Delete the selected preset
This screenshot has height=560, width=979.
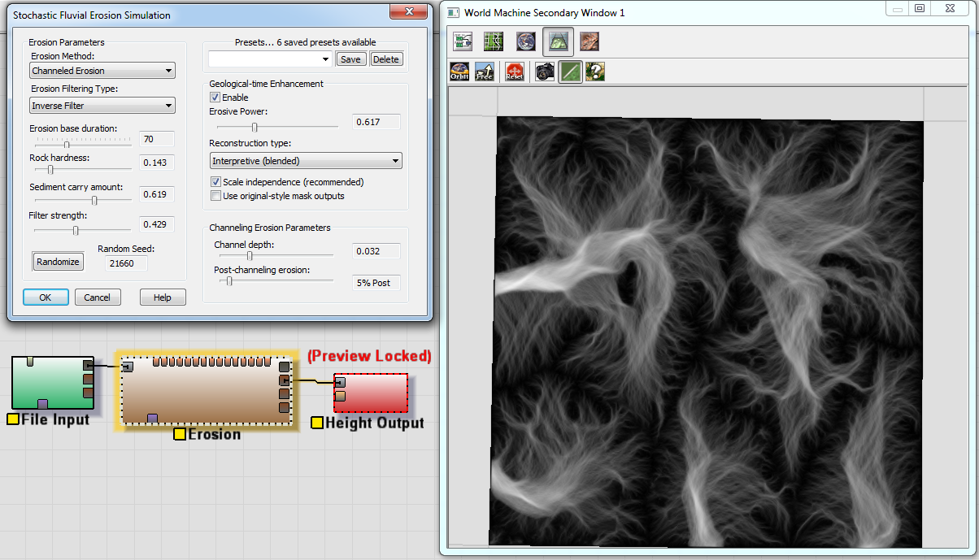tap(386, 59)
